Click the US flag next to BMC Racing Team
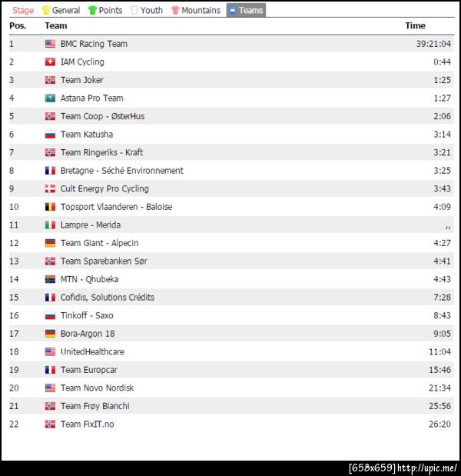This screenshot has width=461, height=476. [x=51, y=44]
